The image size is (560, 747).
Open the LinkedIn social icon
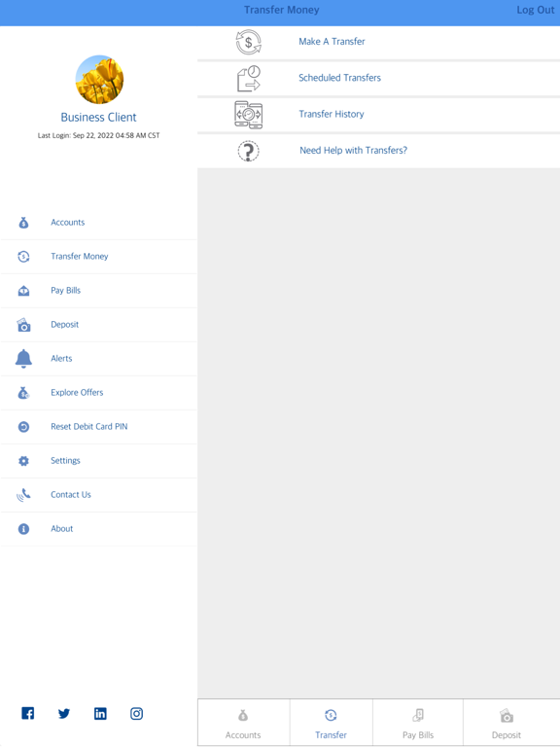click(x=100, y=713)
